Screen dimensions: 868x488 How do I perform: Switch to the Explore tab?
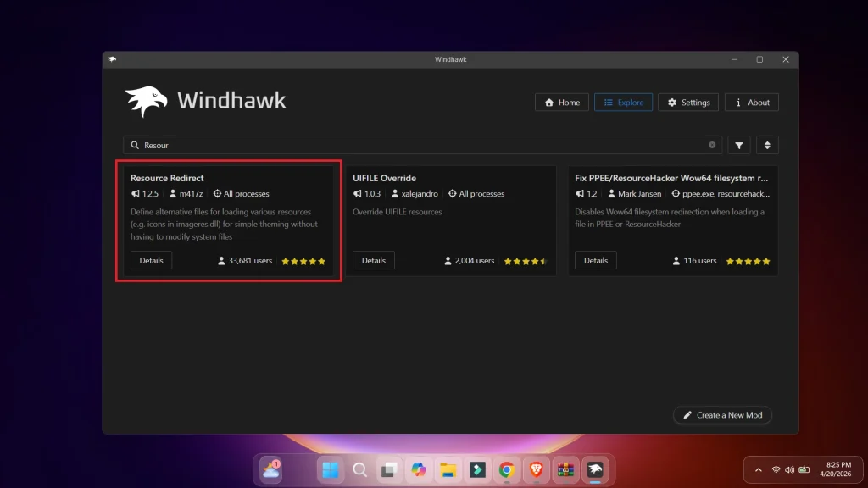point(623,102)
